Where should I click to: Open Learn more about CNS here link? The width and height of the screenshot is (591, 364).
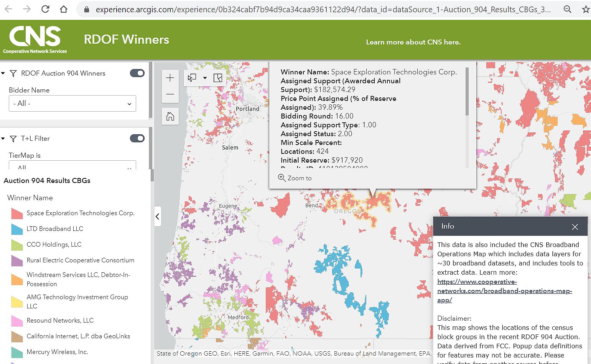click(413, 42)
